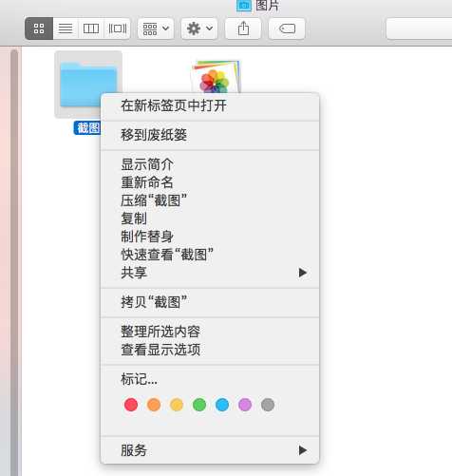This screenshot has width=452, height=476.
Task: Click the edit tags toolbar button
Action: (287, 29)
